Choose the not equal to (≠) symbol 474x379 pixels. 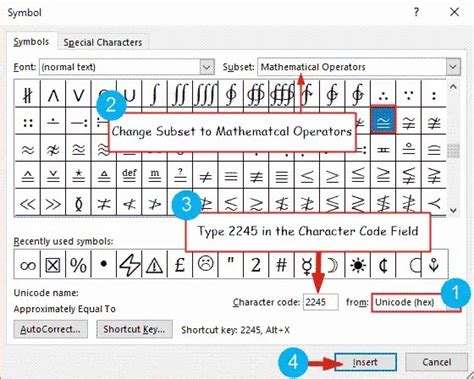point(205,176)
